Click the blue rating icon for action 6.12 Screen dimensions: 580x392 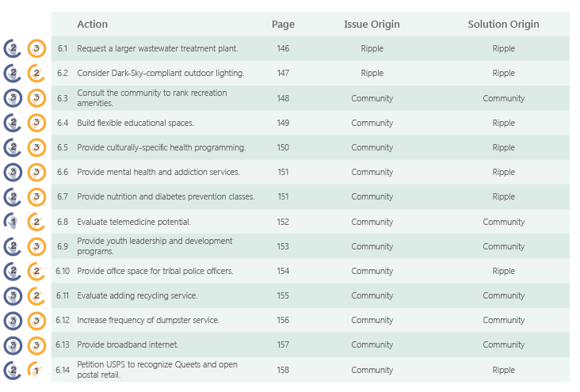coord(13,321)
